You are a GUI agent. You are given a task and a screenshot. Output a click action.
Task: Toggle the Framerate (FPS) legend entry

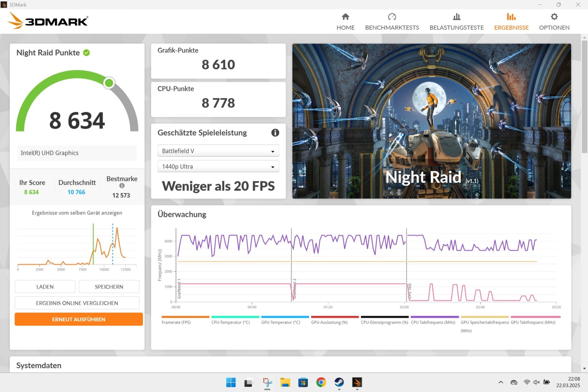click(185, 320)
